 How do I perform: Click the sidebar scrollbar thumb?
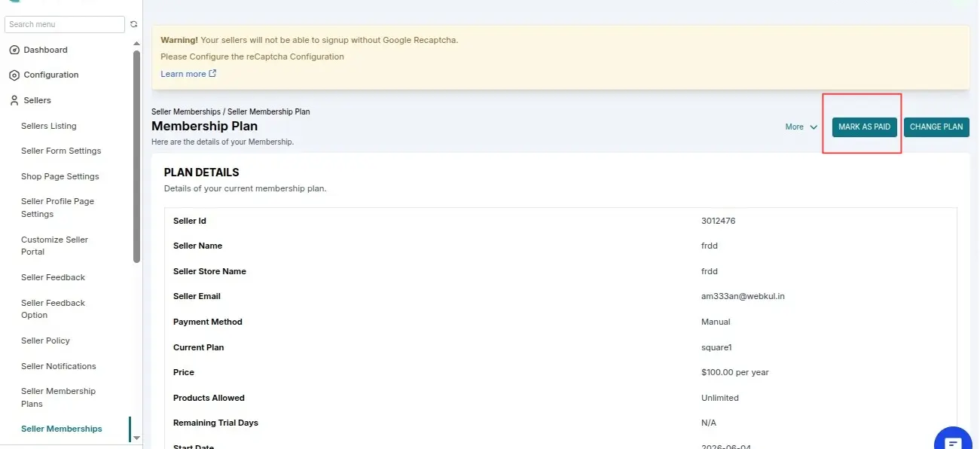click(x=136, y=157)
